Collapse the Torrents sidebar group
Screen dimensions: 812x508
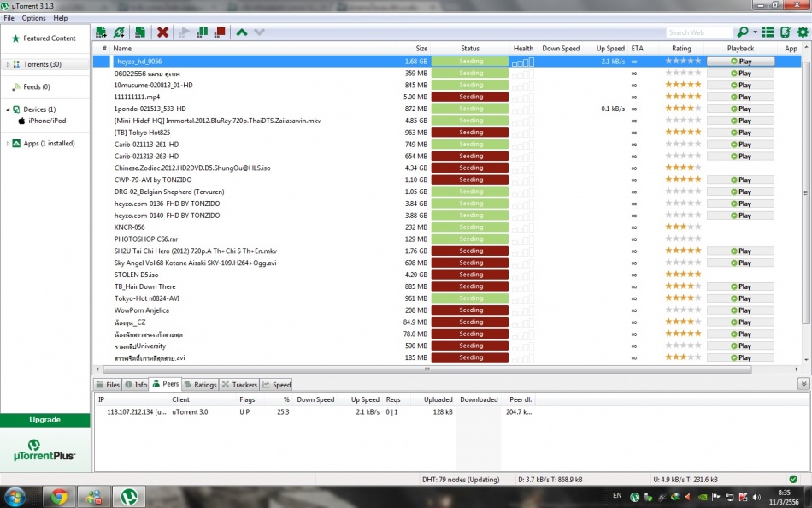[x=9, y=63]
